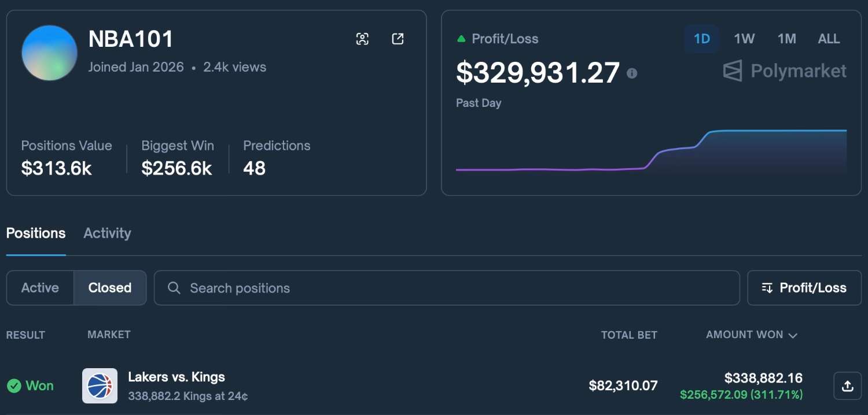Open the Profit/Loss sort dropdown
The image size is (868, 415).
[804, 288]
